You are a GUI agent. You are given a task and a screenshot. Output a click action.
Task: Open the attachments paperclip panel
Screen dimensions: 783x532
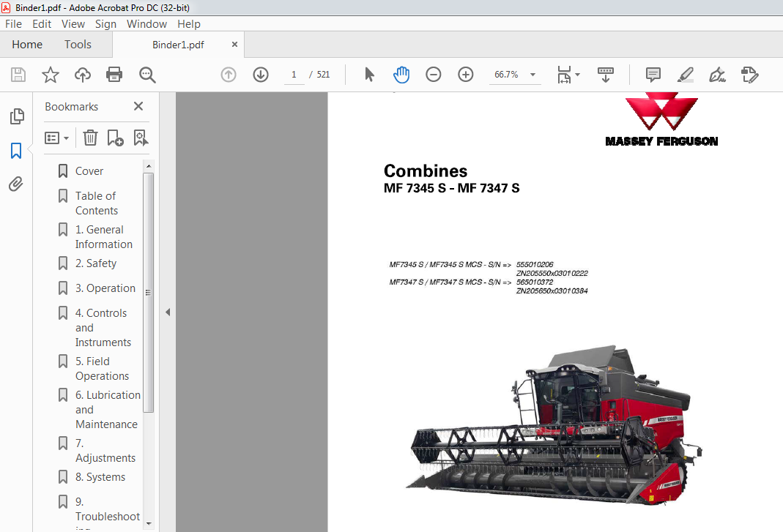pyautogui.click(x=16, y=184)
